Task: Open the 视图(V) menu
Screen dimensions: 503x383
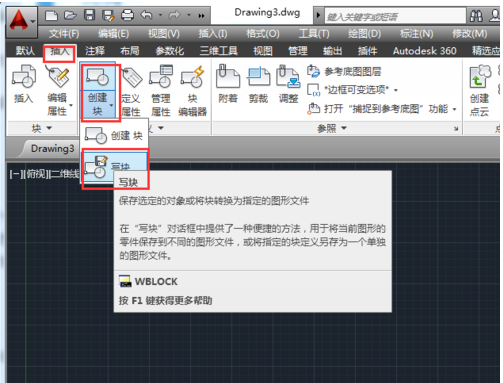Action: point(164,34)
